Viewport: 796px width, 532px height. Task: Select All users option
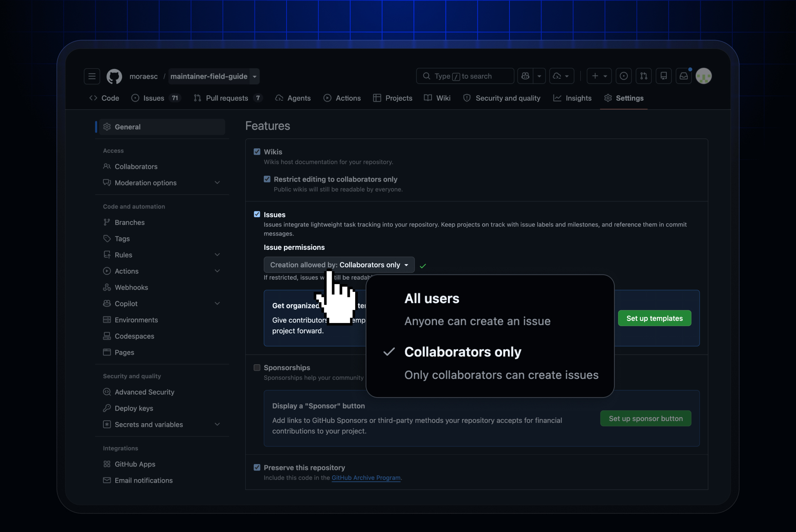[490, 310]
